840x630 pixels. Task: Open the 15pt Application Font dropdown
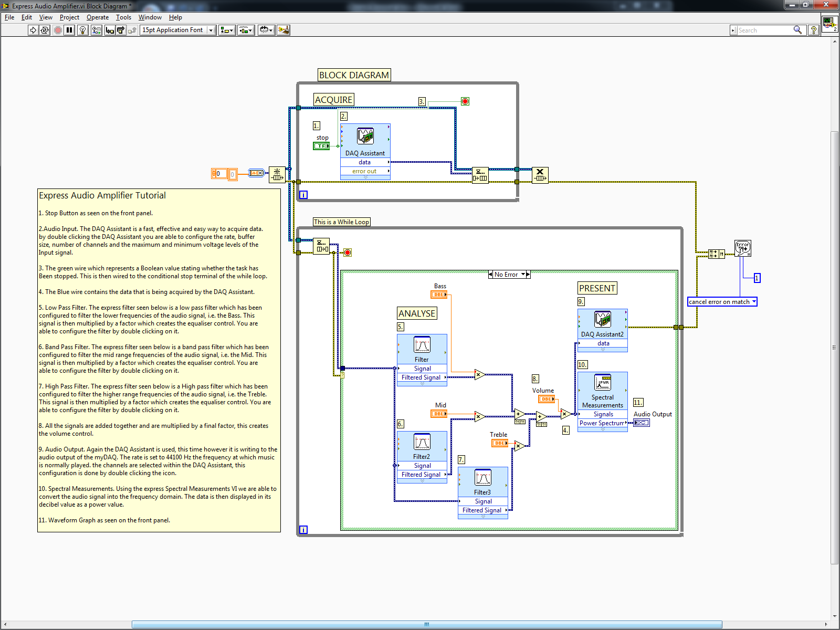tap(178, 30)
